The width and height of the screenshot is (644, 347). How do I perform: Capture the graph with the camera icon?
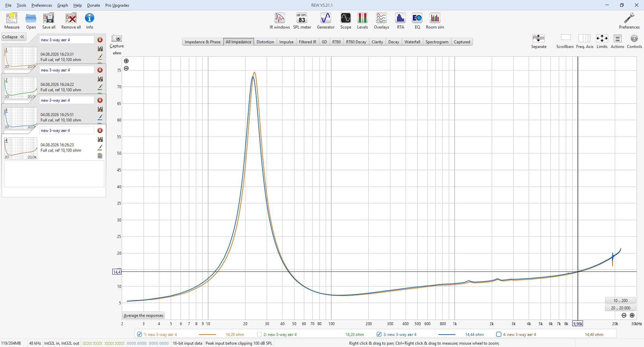click(x=117, y=41)
